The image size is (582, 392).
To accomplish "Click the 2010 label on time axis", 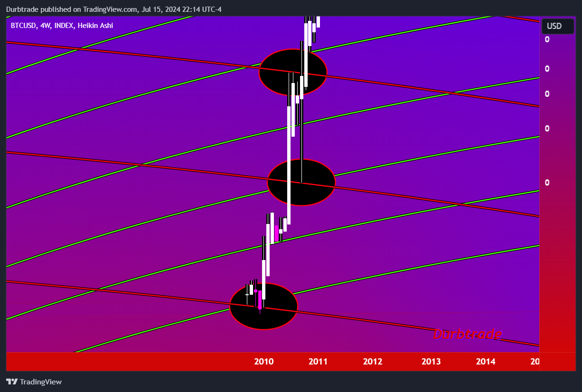I will point(264,362).
